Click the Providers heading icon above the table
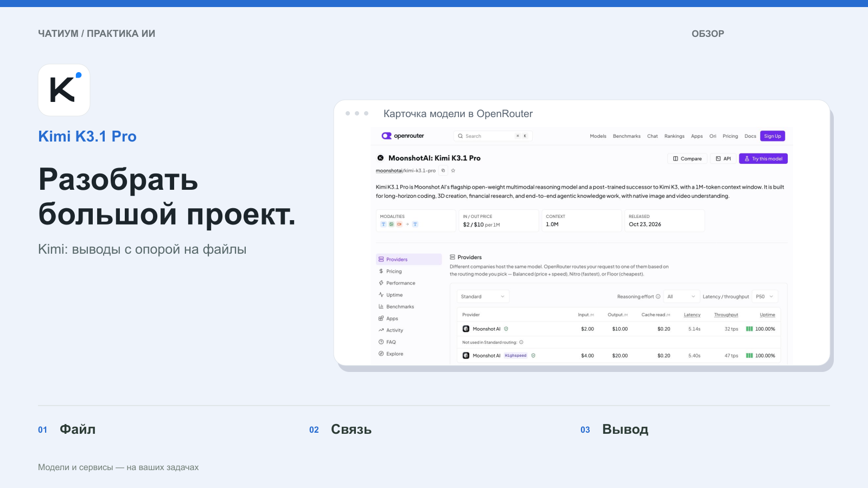 point(452,257)
